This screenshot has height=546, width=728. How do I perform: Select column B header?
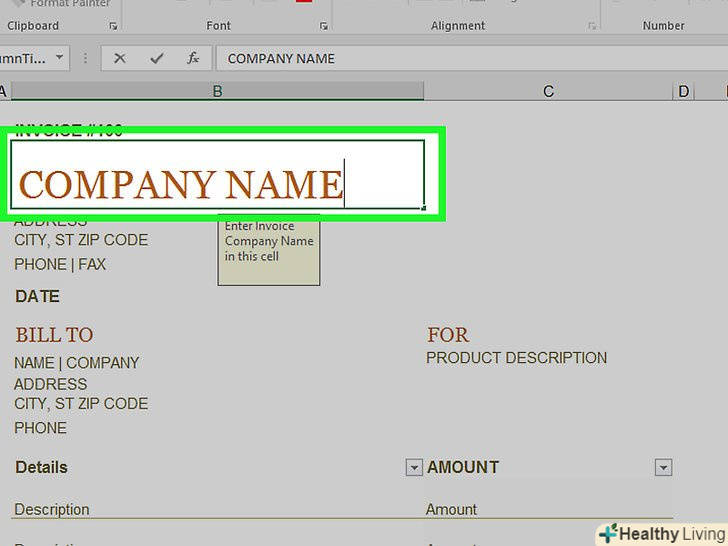pos(217,91)
